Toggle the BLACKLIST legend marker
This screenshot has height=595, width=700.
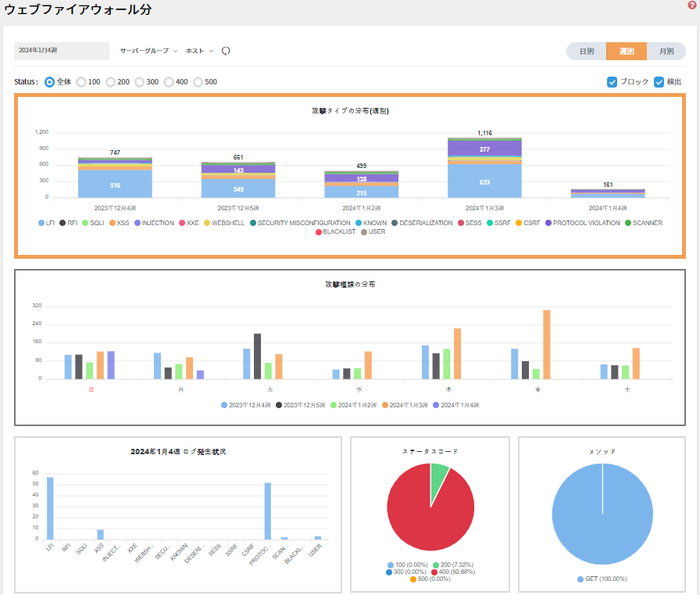click(x=318, y=231)
